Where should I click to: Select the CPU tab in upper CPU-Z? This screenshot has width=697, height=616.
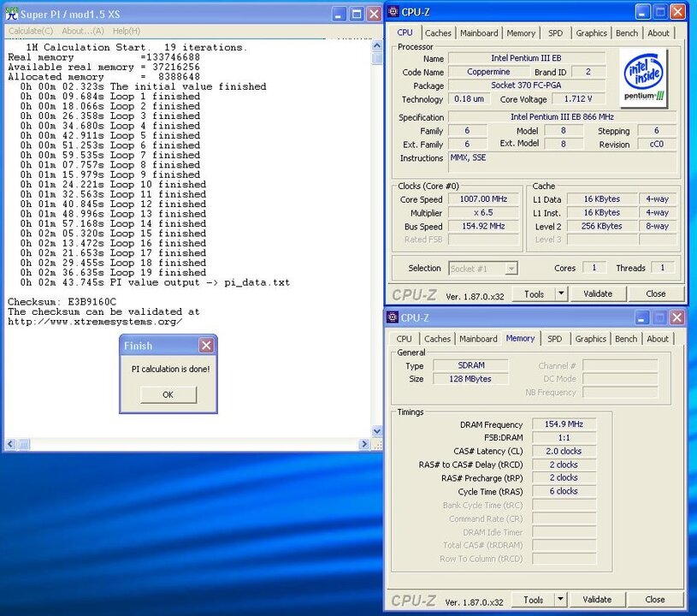click(405, 33)
